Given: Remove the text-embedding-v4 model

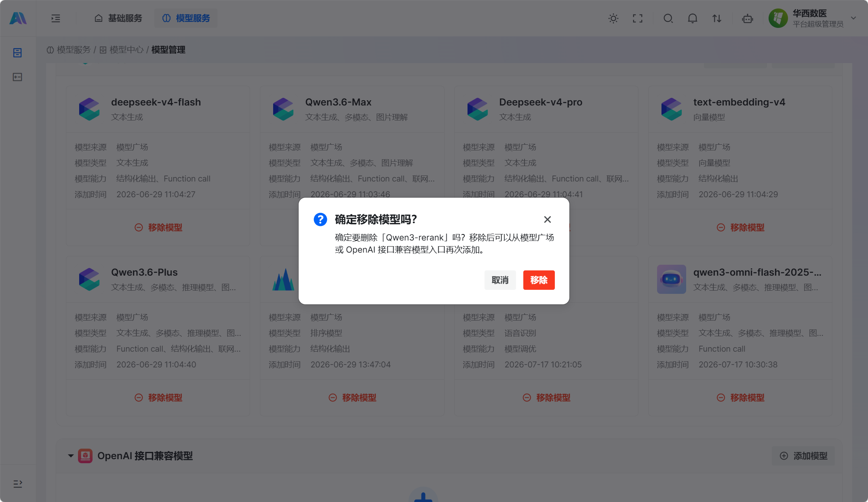Looking at the screenshot, I should [x=740, y=228].
